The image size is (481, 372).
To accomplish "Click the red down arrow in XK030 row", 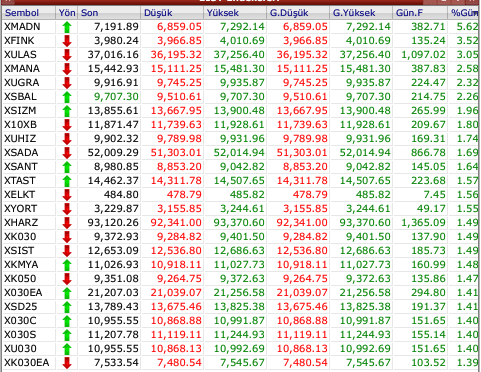I will pos(67,237).
